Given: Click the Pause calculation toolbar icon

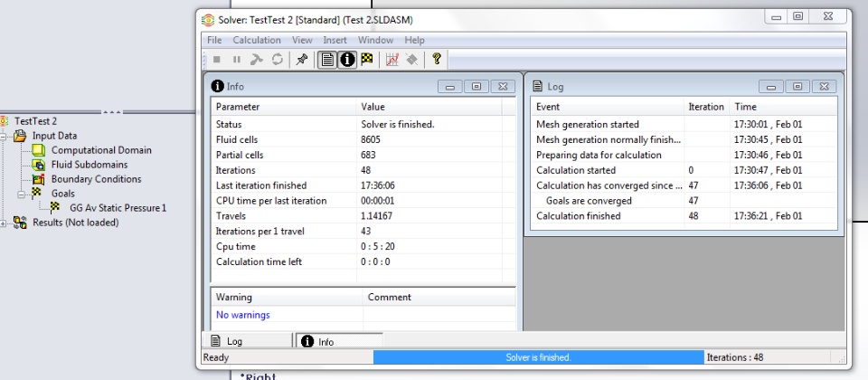Looking at the screenshot, I should pyautogui.click(x=236, y=60).
